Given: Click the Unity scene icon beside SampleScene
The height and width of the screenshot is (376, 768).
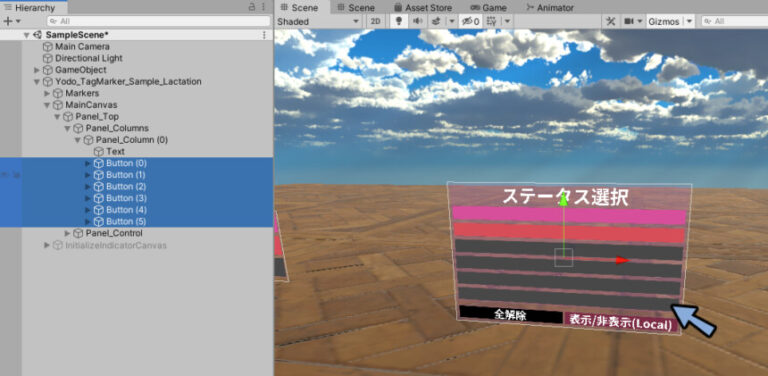Looking at the screenshot, I should 37,35.
